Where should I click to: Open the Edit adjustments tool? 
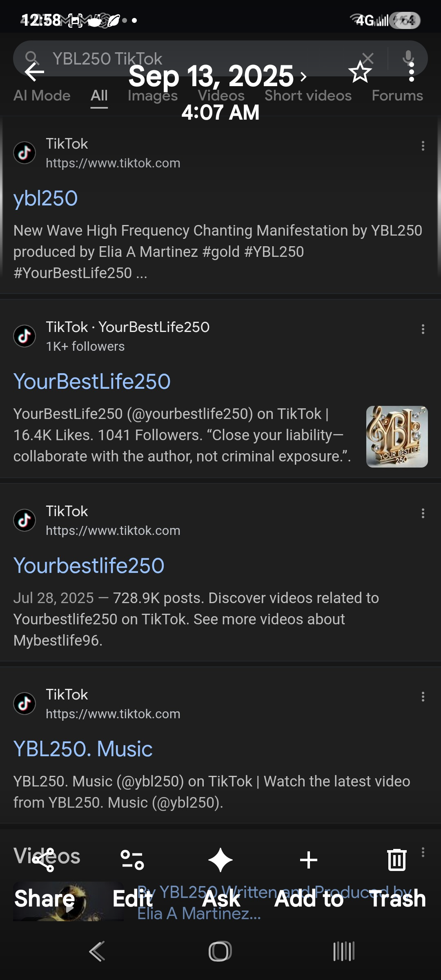[x=132, y=860]
